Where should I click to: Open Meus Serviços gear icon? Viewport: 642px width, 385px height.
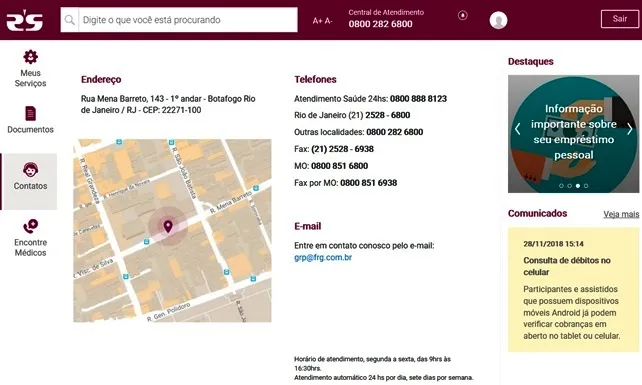click(31, 57)
